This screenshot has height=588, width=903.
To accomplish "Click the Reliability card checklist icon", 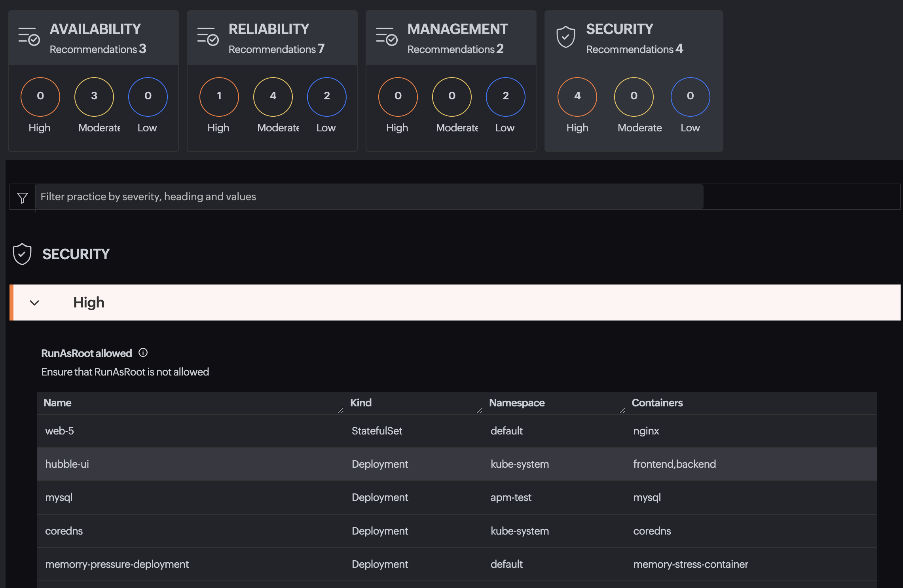I will (208, 37).
